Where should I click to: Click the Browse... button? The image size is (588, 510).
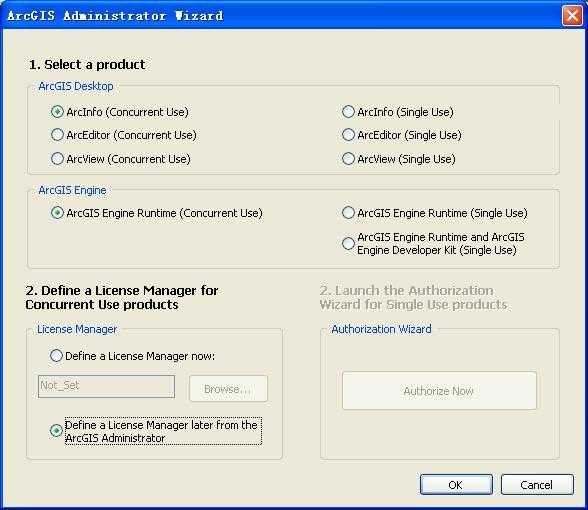pyautogui.click(x=228, y=389)
